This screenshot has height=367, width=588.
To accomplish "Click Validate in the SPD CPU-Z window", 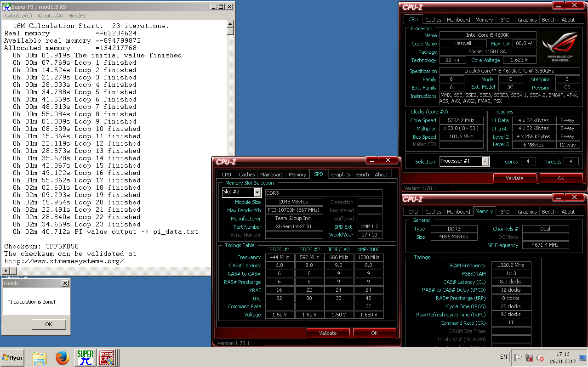I will pos(328,333).
